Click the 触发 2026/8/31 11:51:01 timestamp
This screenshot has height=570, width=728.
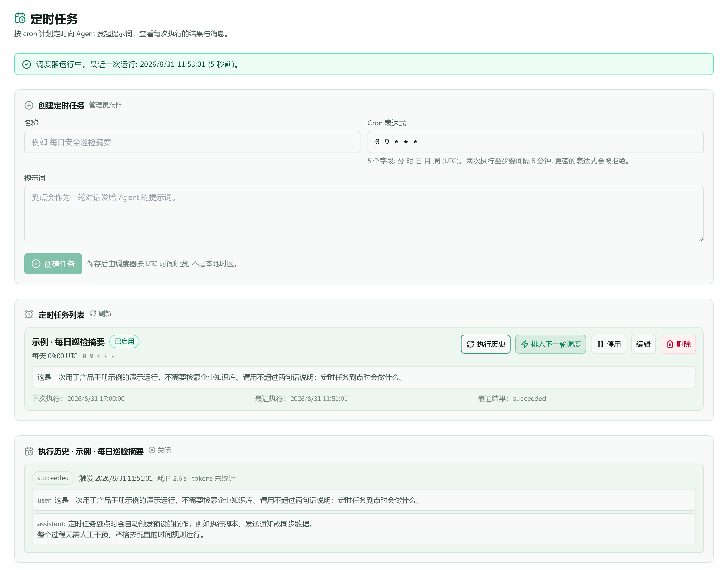(116, 478)
